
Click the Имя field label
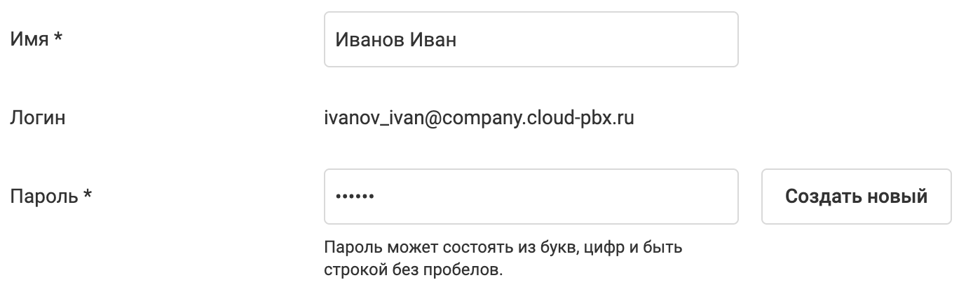[x=29, y=39]
